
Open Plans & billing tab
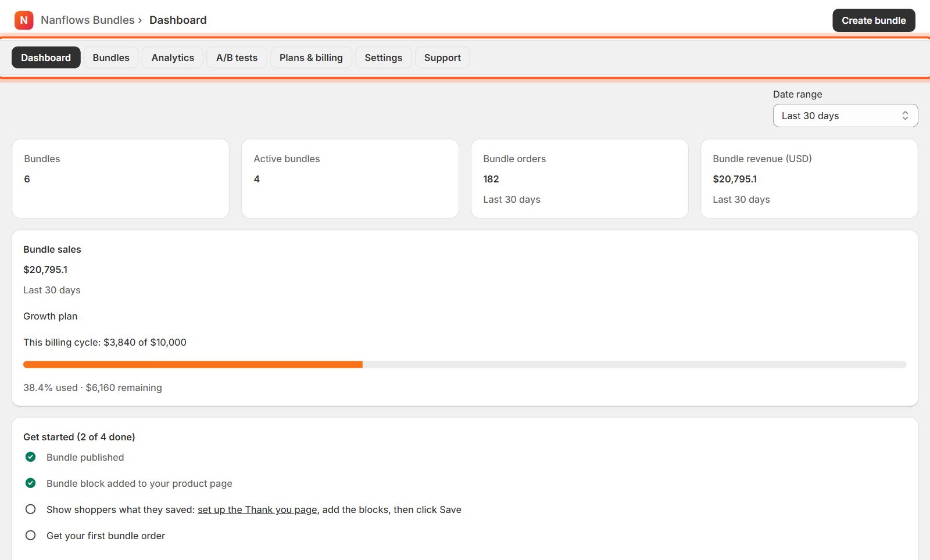311,58
